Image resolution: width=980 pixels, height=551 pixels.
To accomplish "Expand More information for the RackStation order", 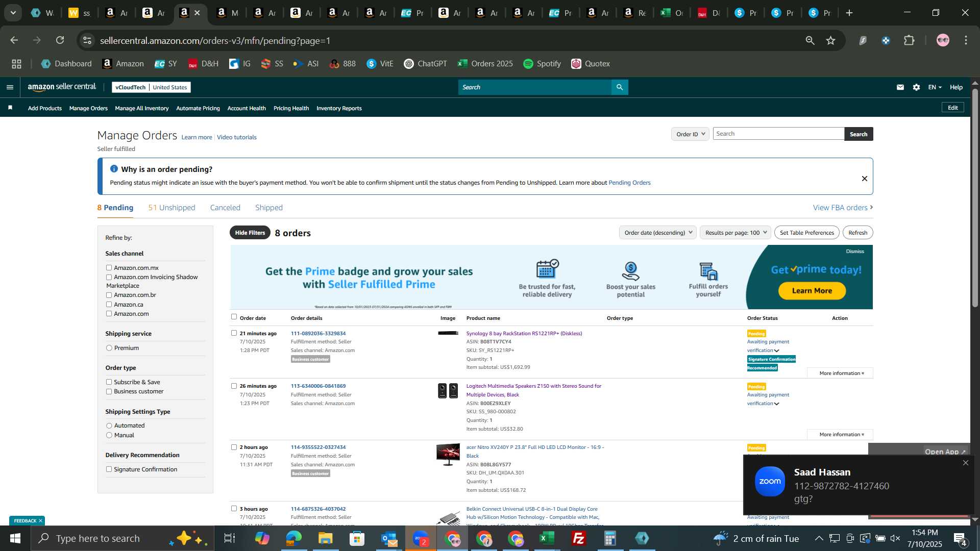I will click(x=841, y=373).
